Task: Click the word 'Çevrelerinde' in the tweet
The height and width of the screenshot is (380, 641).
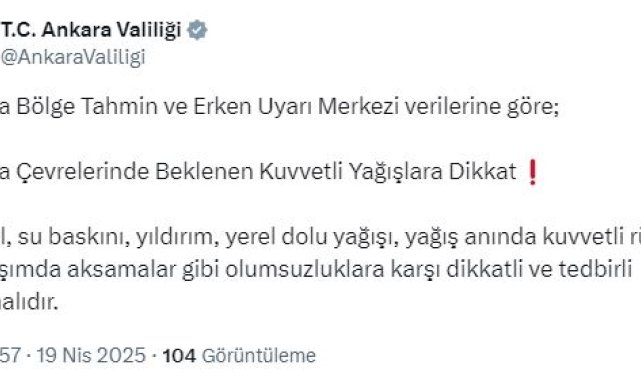Action: 83,172
